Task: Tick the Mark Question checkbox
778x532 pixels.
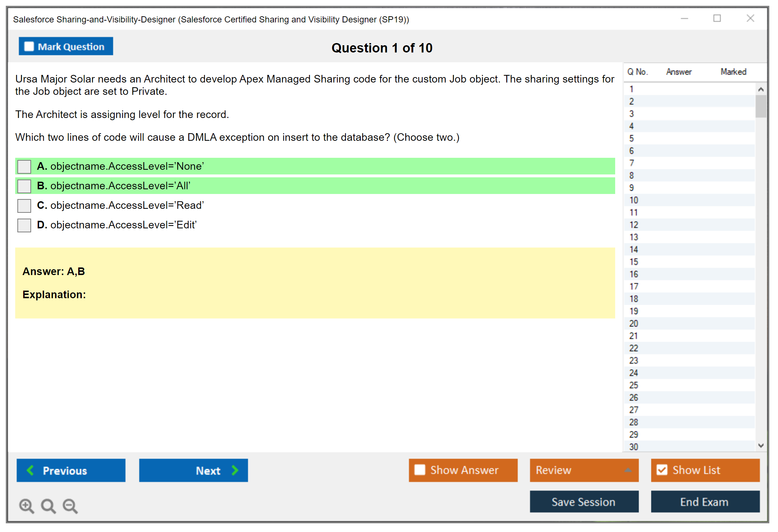Action: click(29, 46)
